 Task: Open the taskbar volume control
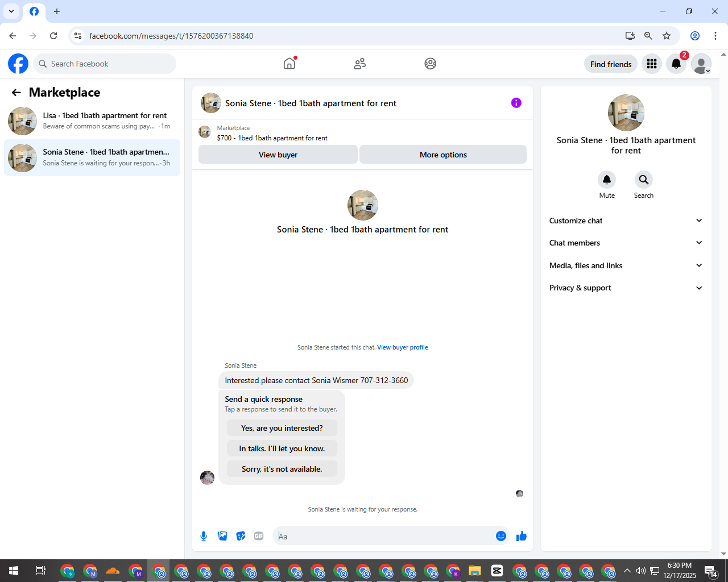tap(641, 571)
